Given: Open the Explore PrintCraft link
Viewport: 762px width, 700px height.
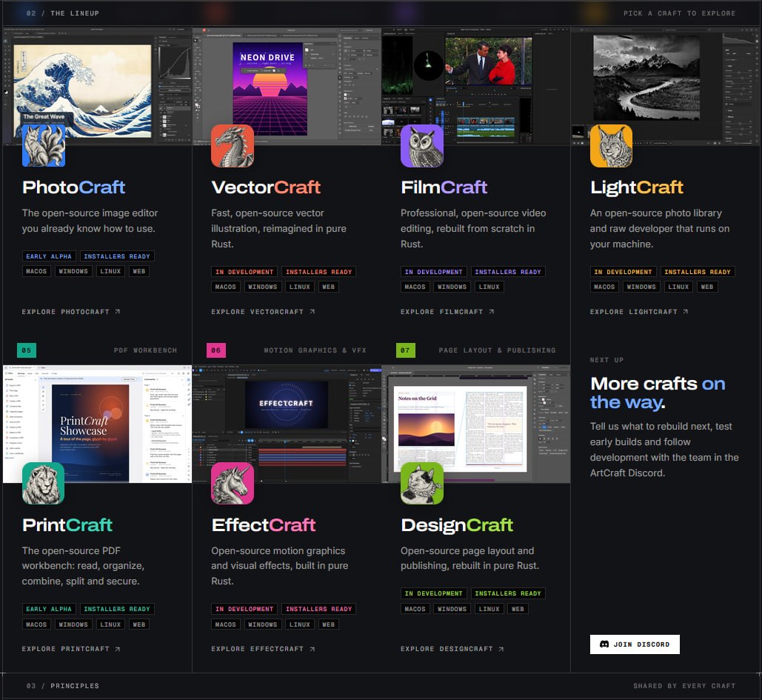Looking at the screenshot, I should (x=71, y=649).
